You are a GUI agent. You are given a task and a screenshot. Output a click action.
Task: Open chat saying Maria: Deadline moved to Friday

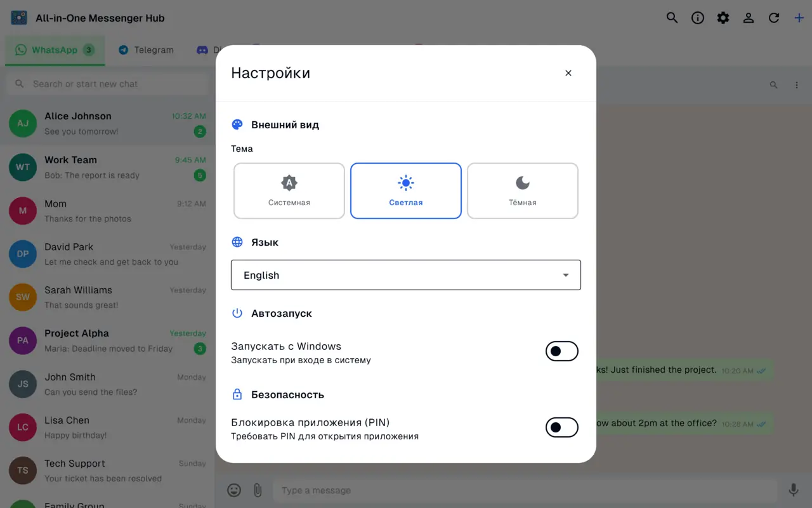coord(108,341)
